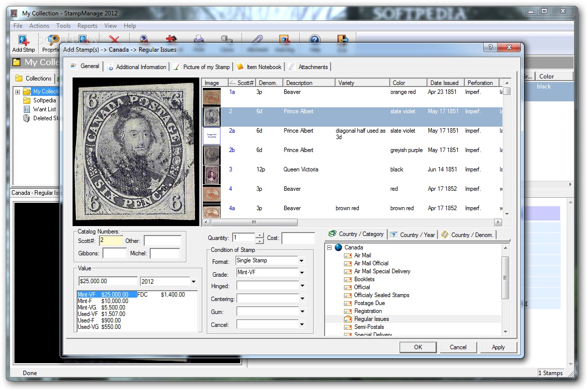Click the Softpedia folder icon in sidebar
Image resolution: width=588 pixels, height=391 pixels.
tap(27, 100)
